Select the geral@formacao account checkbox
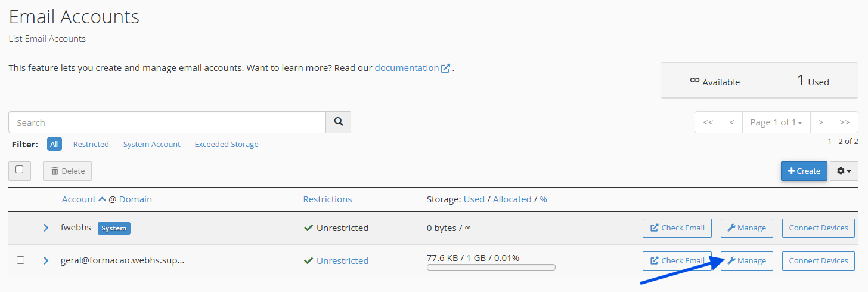 [x=20, y=260]
